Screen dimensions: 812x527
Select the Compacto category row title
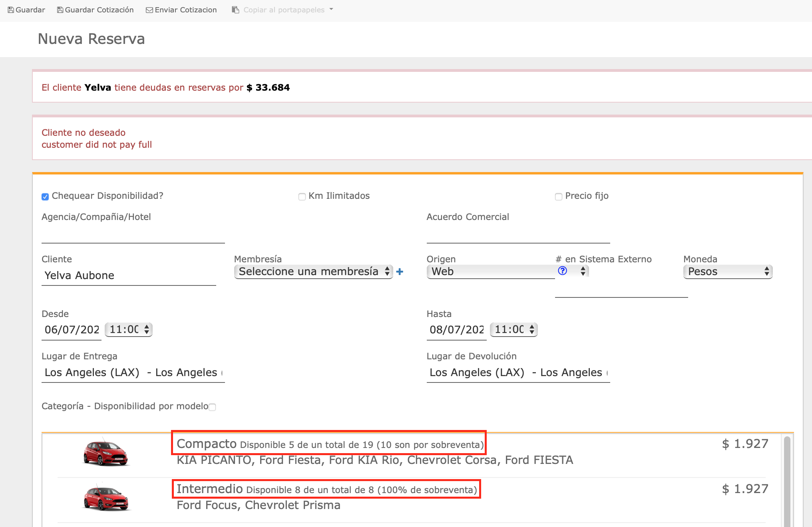[207, 444]
